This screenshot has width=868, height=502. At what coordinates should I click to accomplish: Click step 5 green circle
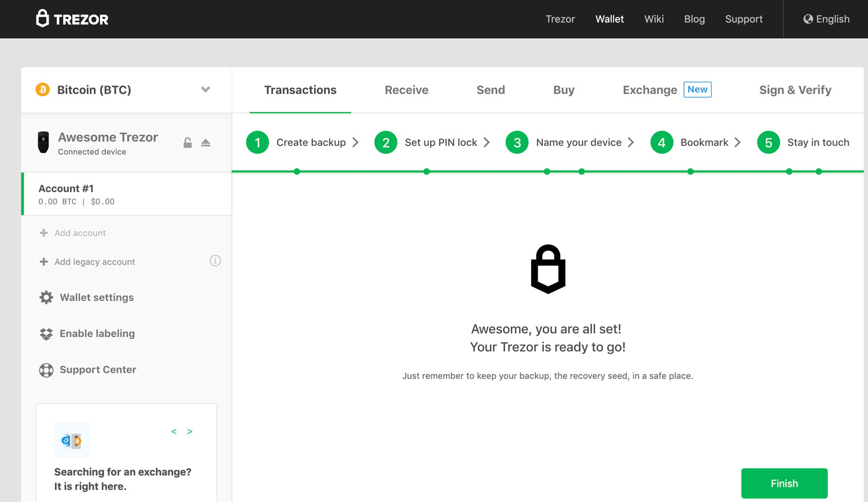pos(768,142)
